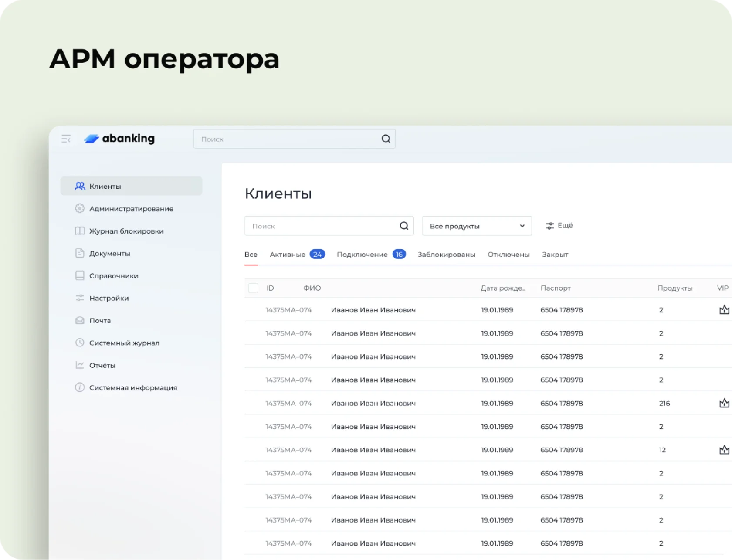
Task: Open the Ещё filters button
Action: (559, 226)
